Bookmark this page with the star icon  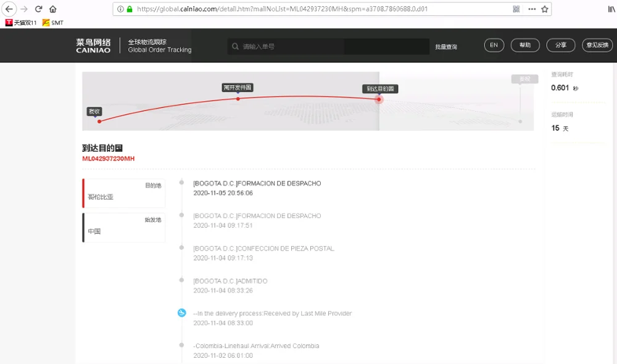pyautogui.click(x=545, y=9)
